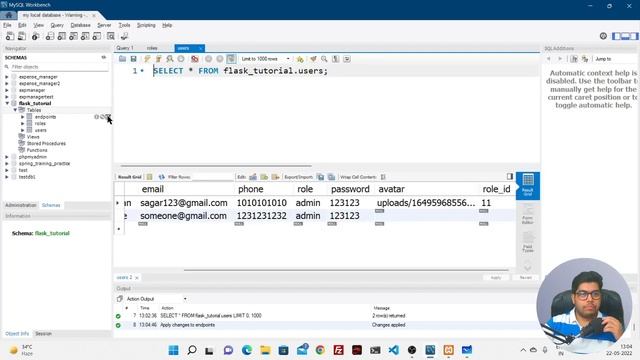This screenshot has width=640, height=360.
Task: Open the Windows Start button
Action: click(173, 350)
